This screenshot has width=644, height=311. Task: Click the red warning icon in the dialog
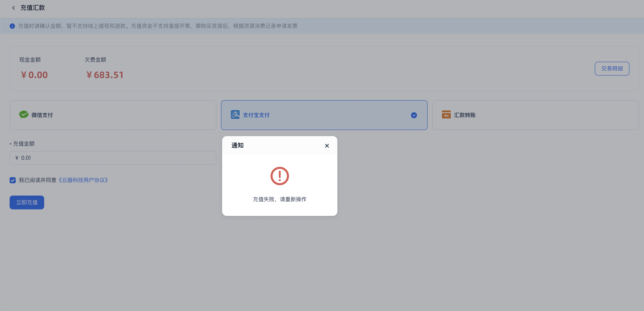point(280,176)
